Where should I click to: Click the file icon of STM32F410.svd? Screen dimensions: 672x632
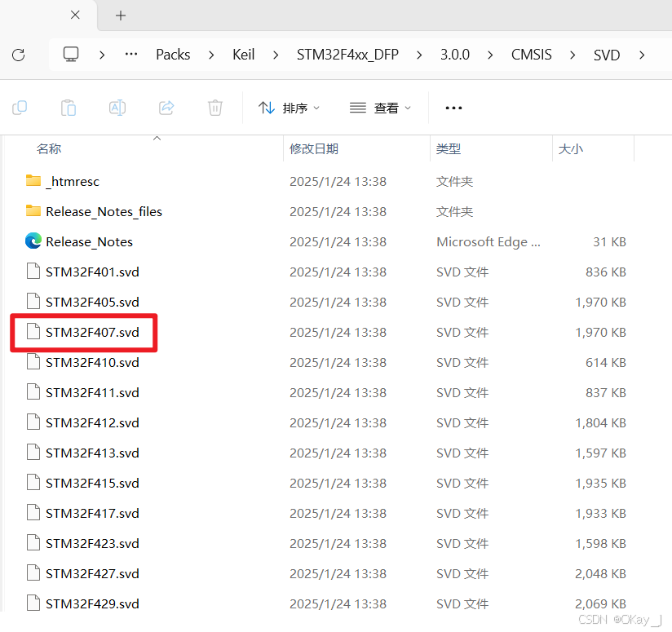[x=33, y=361]
